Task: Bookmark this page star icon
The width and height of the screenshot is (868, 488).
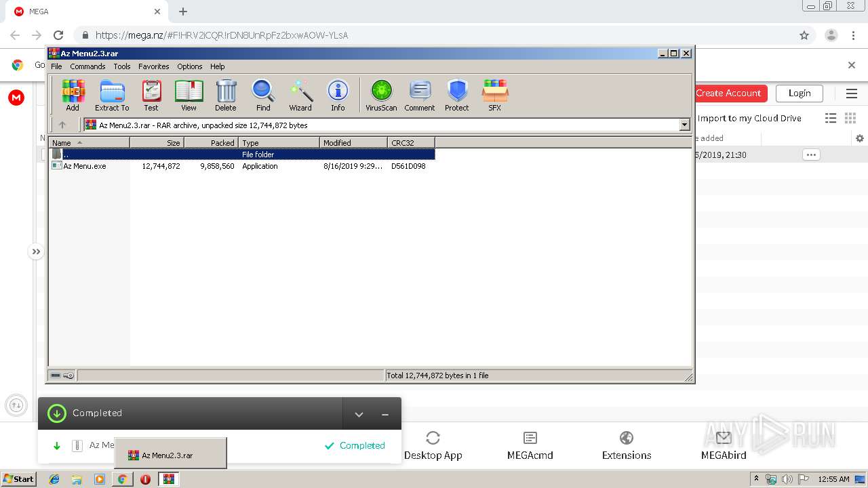Action: 804,35
